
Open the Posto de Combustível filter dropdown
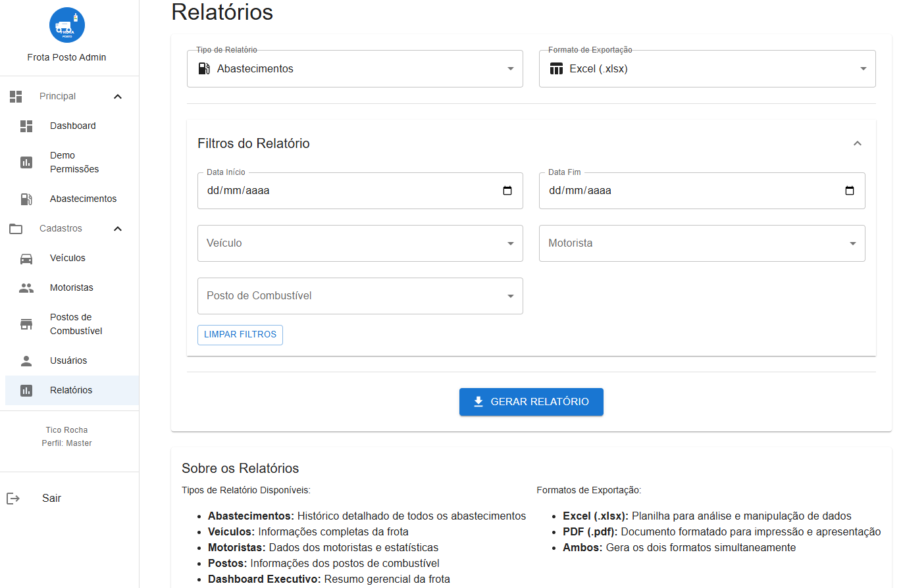point(360,296)
